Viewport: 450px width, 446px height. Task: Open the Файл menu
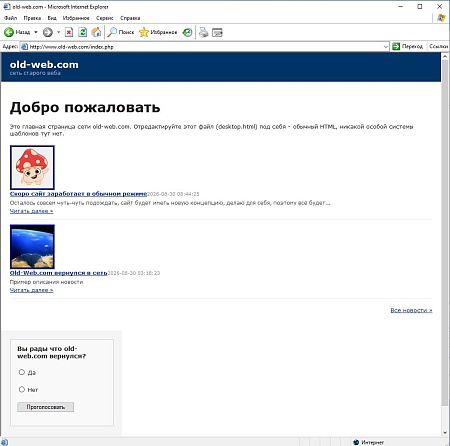tap(10, 18)
